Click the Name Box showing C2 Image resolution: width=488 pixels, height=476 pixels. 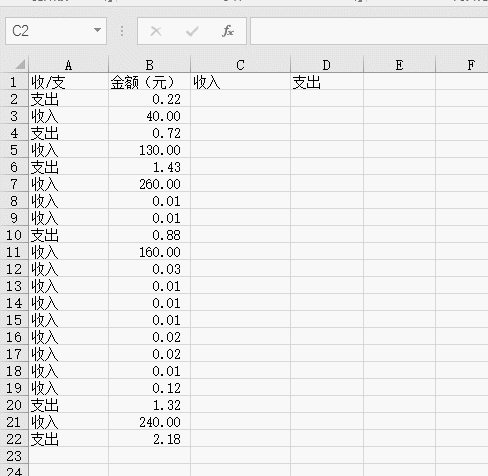point(56,31)
